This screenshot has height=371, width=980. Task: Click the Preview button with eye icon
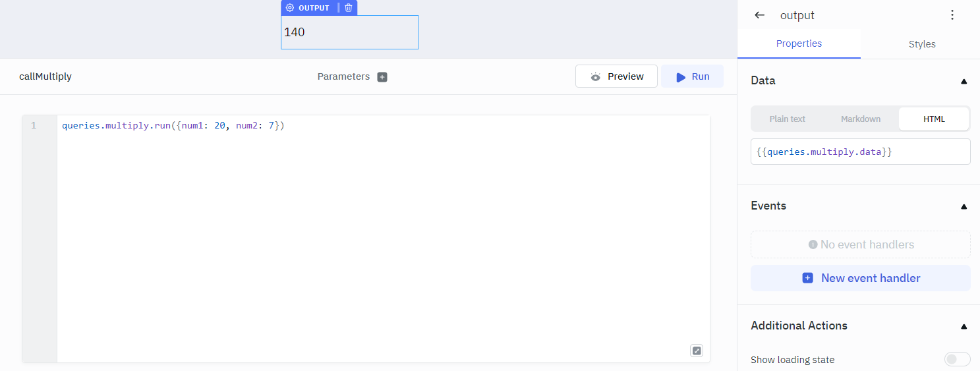pyautogui.click(x=616, y=76)
